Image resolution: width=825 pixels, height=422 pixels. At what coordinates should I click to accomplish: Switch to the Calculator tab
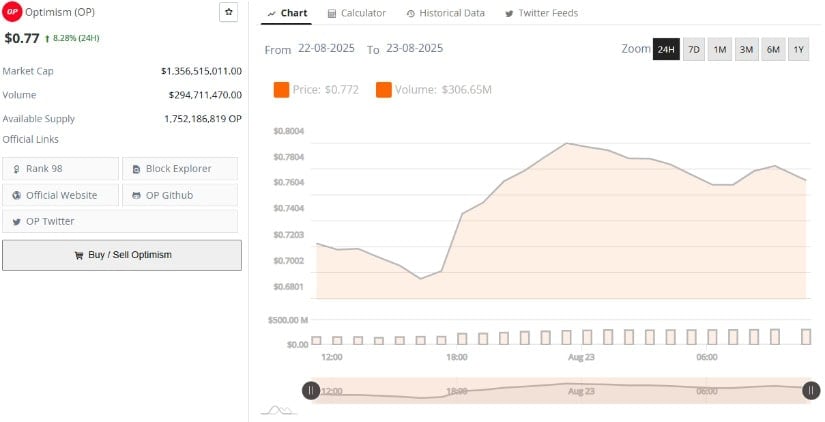point(357,13)
